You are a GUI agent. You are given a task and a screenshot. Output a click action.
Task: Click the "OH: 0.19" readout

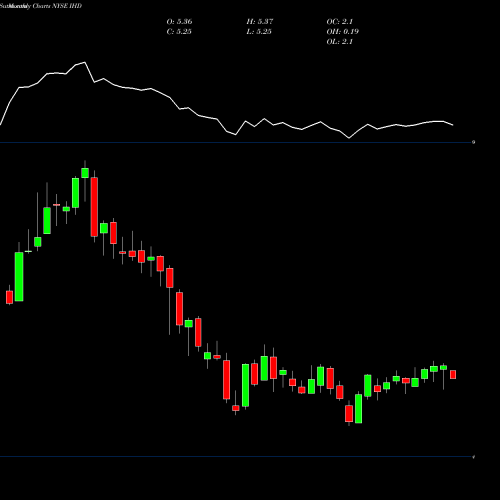[343, 32]
